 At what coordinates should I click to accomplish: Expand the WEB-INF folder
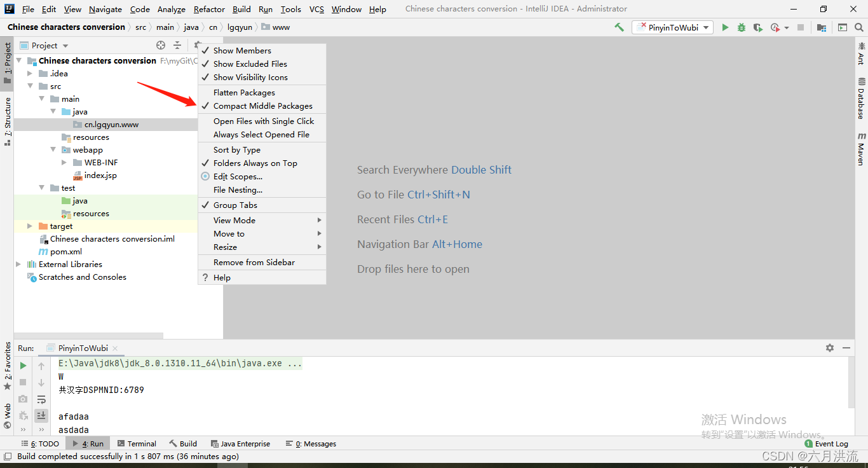[x=65, y=162]
